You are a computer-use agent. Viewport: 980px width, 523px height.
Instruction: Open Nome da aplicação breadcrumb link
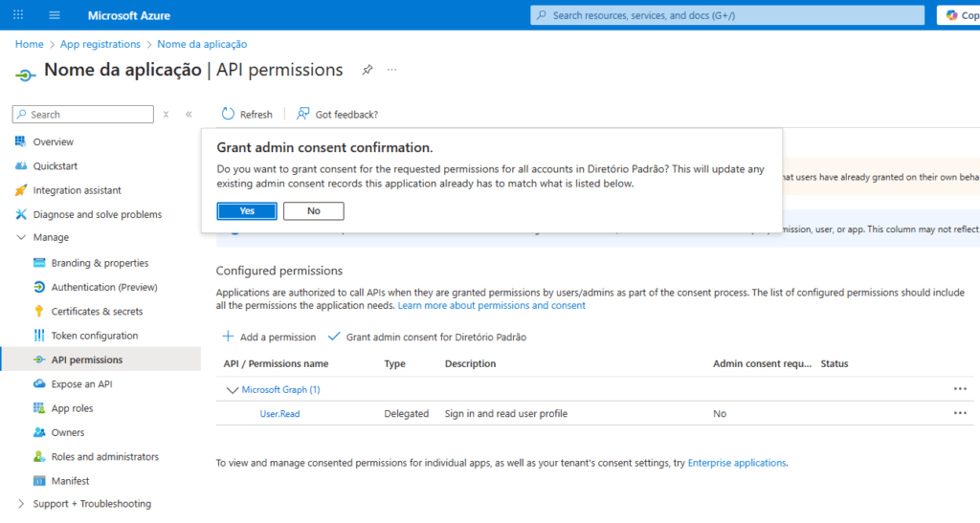(x=202, y=44)
